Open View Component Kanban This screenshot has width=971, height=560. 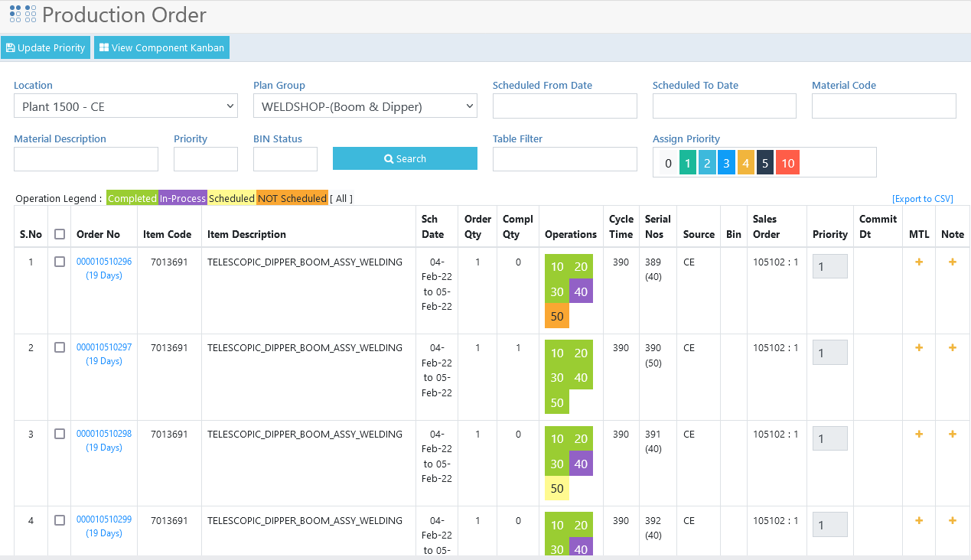click(161, 47)
